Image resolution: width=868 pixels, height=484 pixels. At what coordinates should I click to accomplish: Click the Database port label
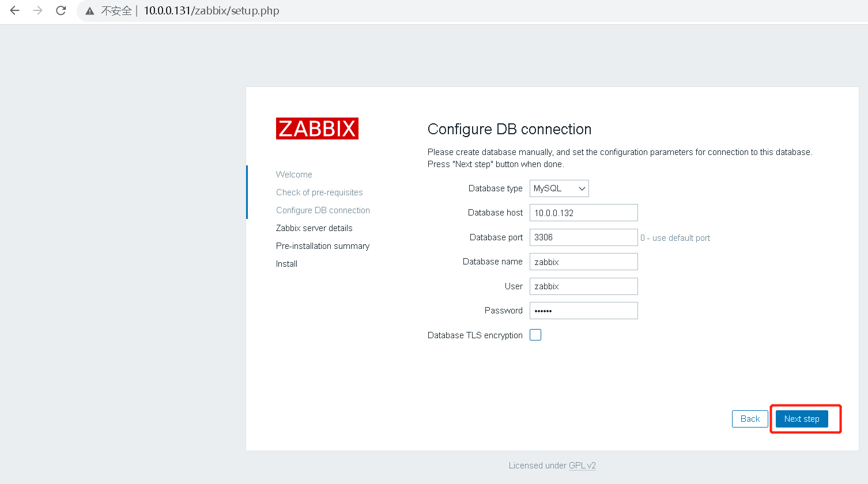496,237
